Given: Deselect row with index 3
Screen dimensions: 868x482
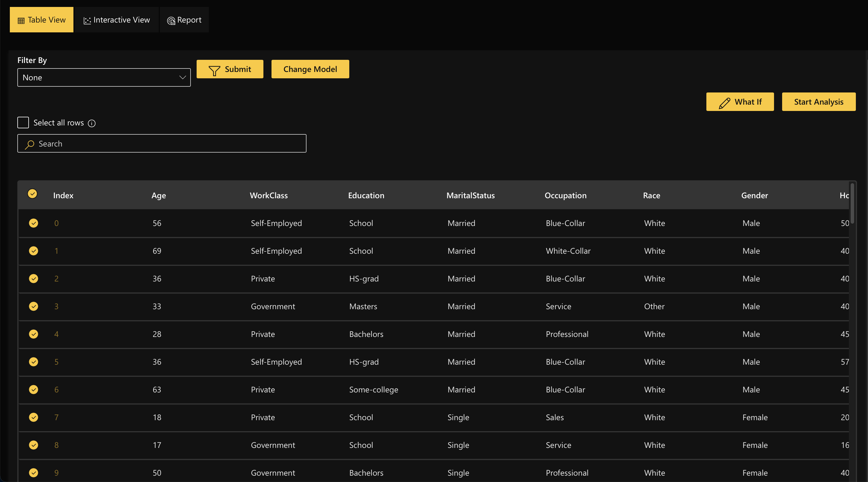Looking at the screenshot, I should coord(33,306).
